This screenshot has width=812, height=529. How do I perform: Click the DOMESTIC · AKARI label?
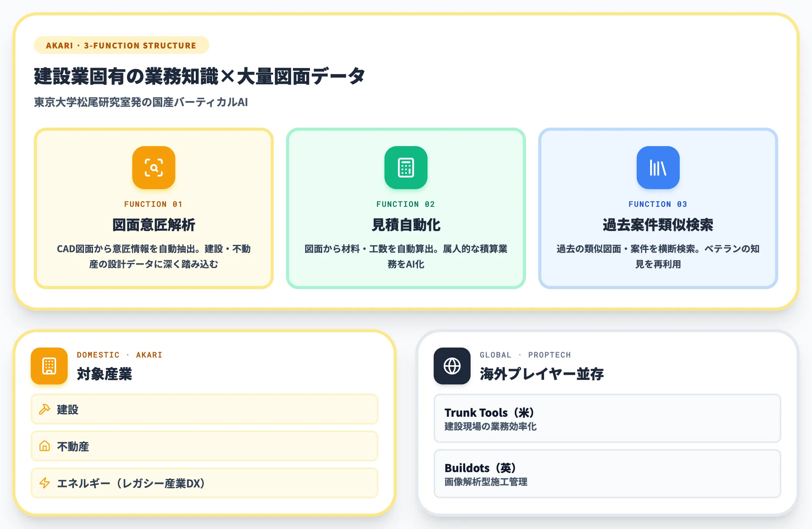[x=120, y=355]
